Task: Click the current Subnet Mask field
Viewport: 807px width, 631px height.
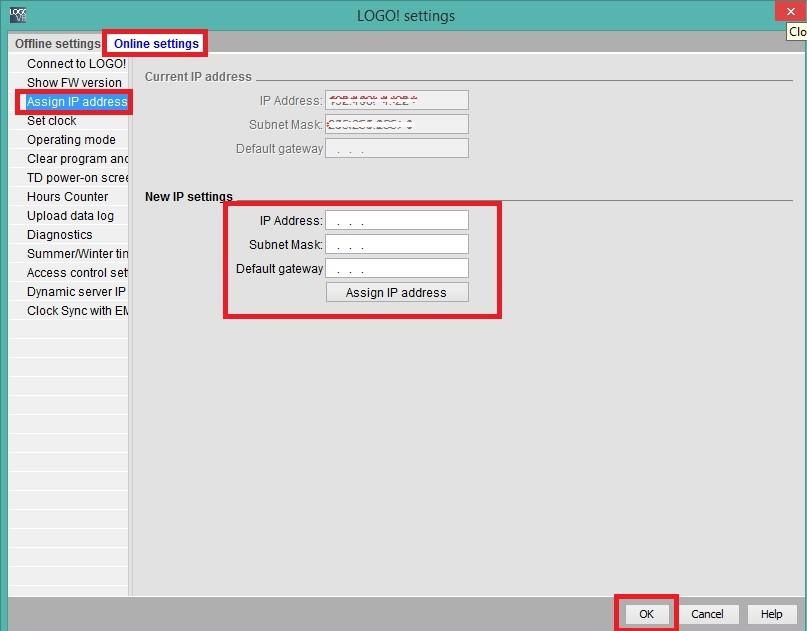Action: [397, 125]
